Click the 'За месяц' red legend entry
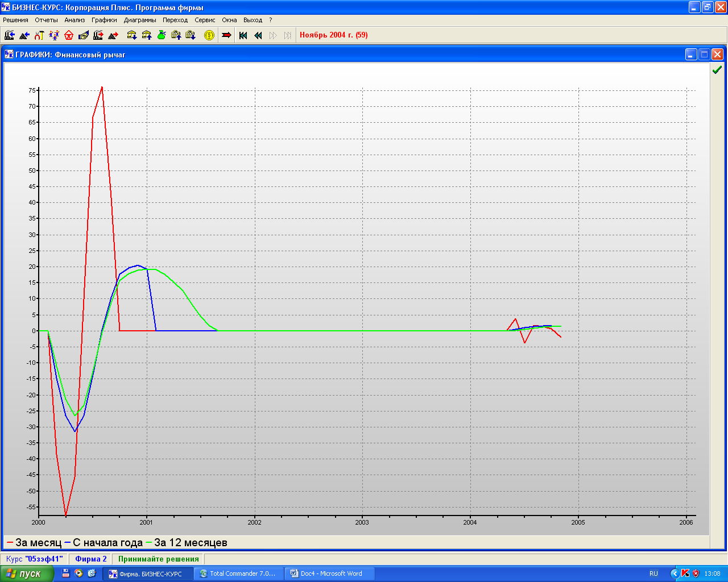Viewport: 728px width, 582px height. (x=34, y=543)
